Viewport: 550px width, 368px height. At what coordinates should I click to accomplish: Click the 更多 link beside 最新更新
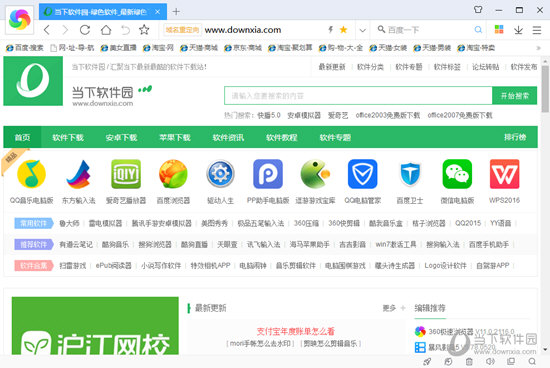point(389,308)
